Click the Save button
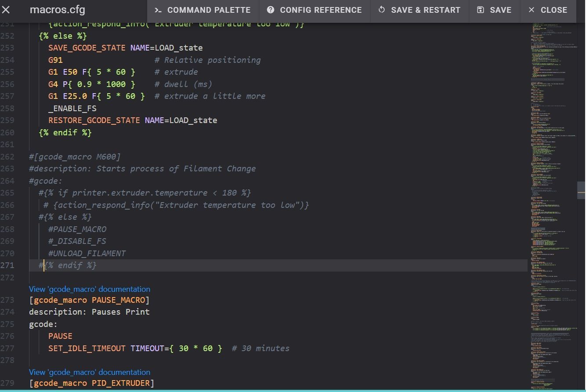The width and height of the screenshot is (586, 392). (x=494, y=10)
